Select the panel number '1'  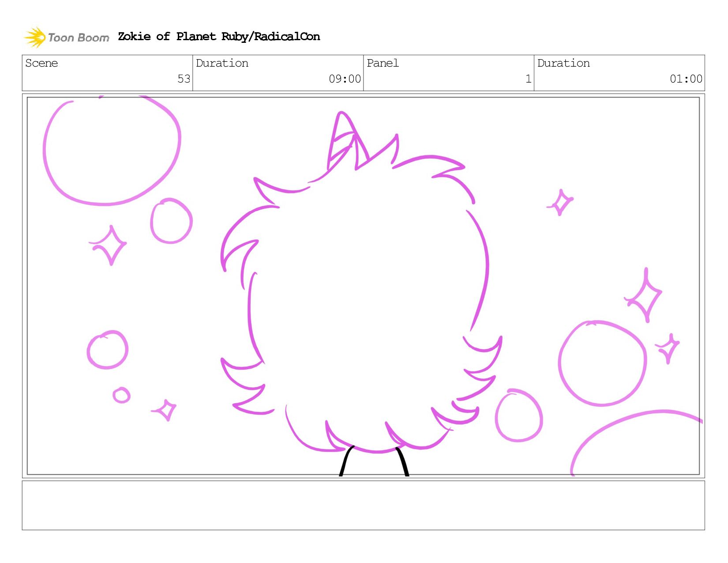(528, 79)
